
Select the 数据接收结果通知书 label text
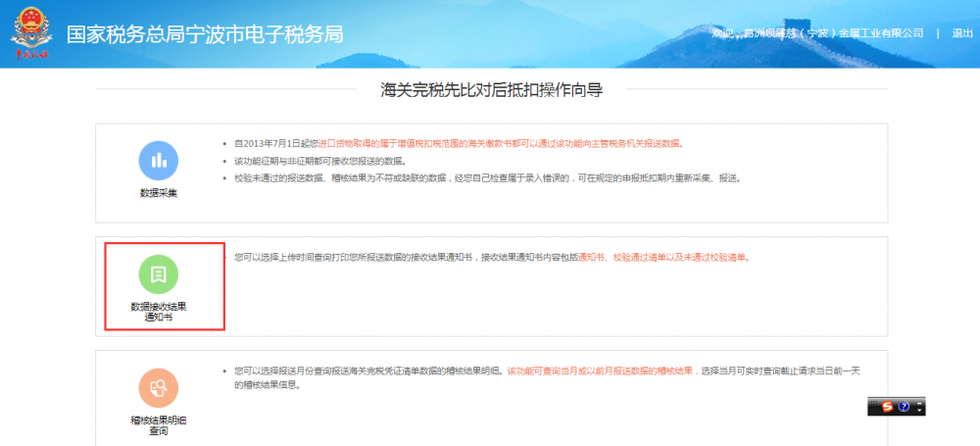tap(159, 312)
